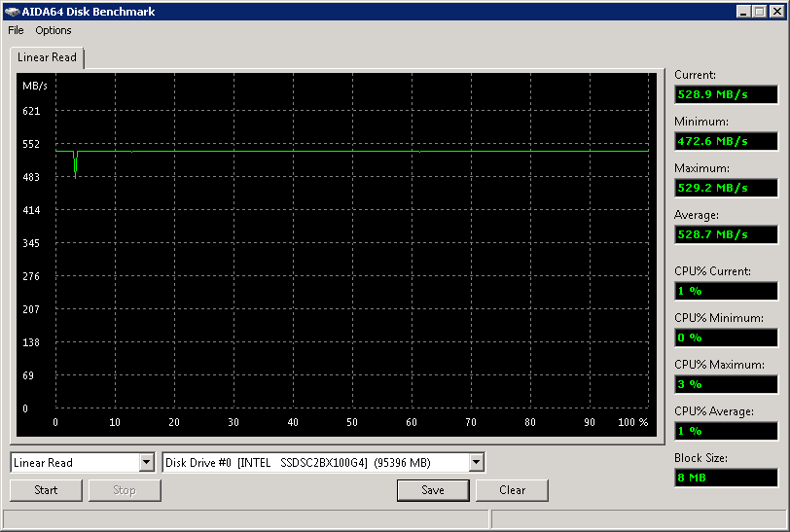Click the Average 528.7 MB/s readout
790x532 pixels.
pyautogui.click(x=726, y=234)
